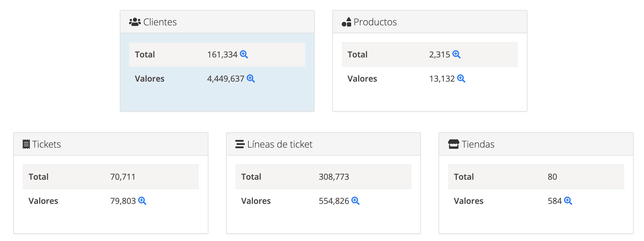The width and height of the screenshot is (644, 241).
Task: Click the receipt icon in Tickets header
Action: tap(26, 144)
